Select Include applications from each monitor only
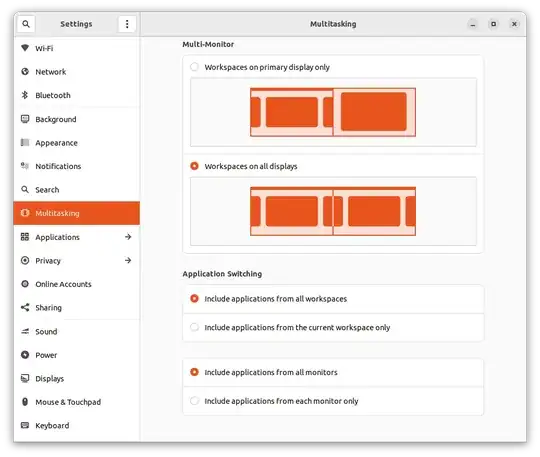 (x=195, y=401)
